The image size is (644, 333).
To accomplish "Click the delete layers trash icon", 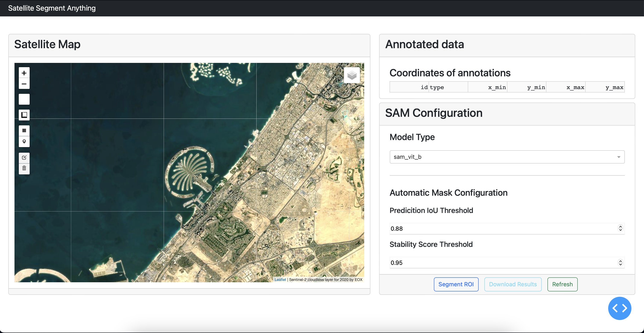I will click(x=24, y=168).
